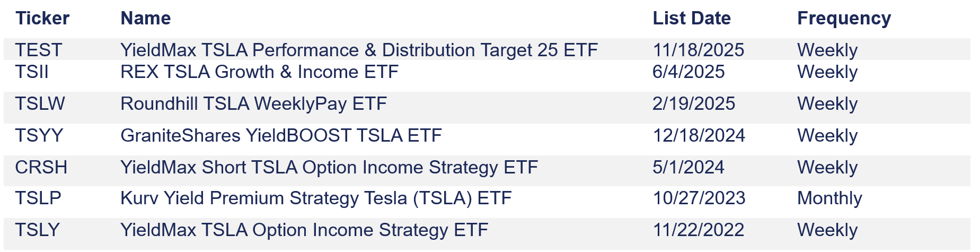Viewport: 980px width, 252px height.
Task: Click Roundhill TSLA WeeklyPay ETF name
Action: point(253,104)
